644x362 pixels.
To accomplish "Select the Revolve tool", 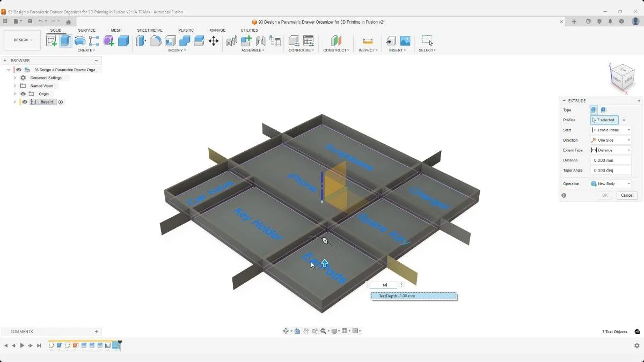I will click(80, 41).
